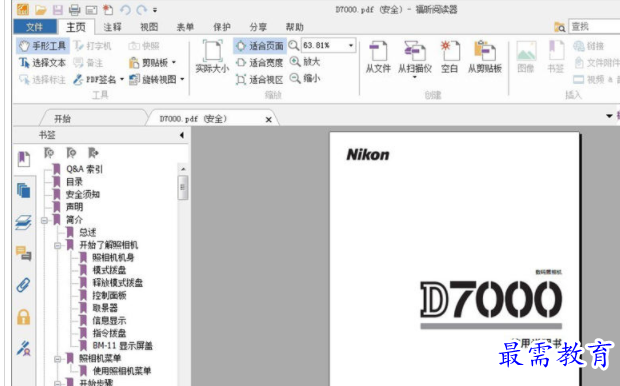
Task: Switch to the 视图 view ribbon tab
Action: click(149, 27)
